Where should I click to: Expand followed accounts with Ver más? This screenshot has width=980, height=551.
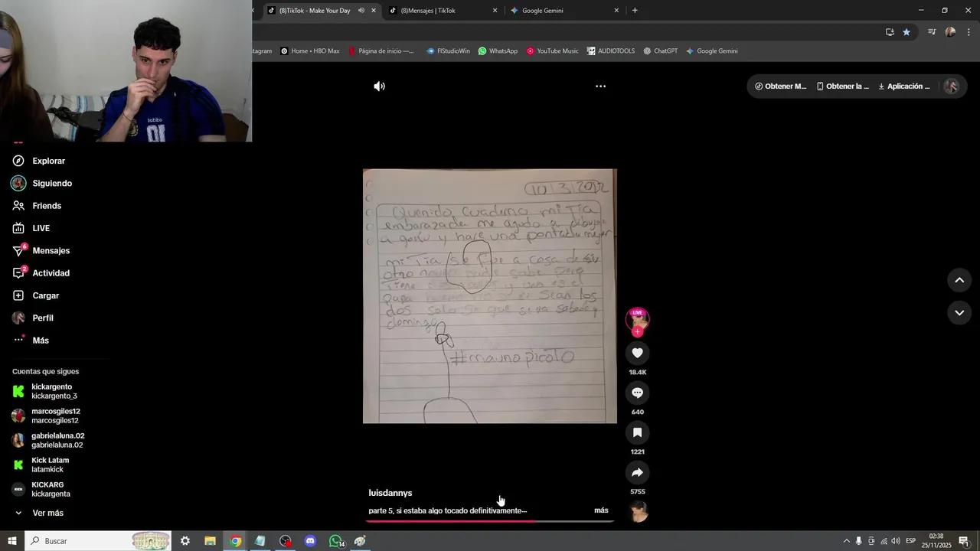tap(47, 513)
